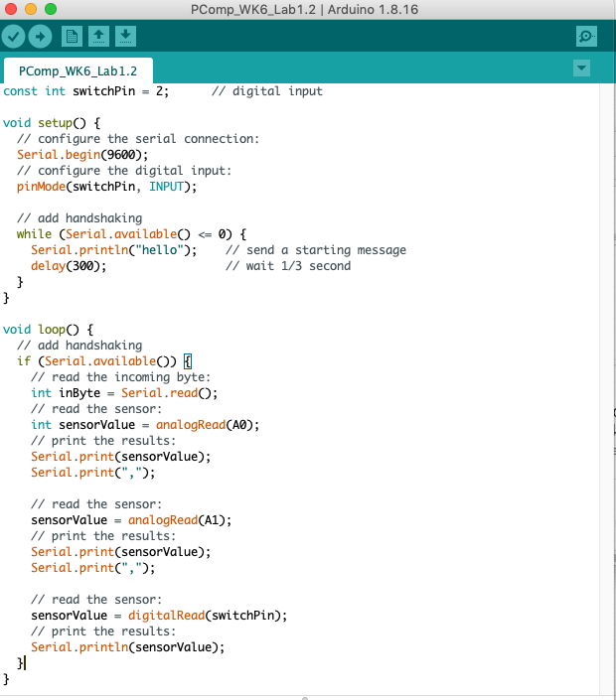Create a new sketch via the toolbar

[x=72, y=36]
